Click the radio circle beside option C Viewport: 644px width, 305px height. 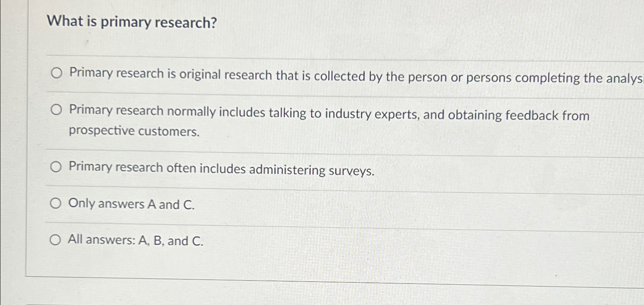pos(56,166)
